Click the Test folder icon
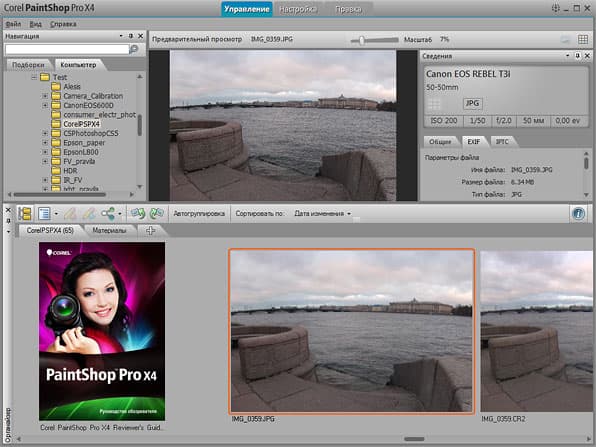 (x=45, y=77)
